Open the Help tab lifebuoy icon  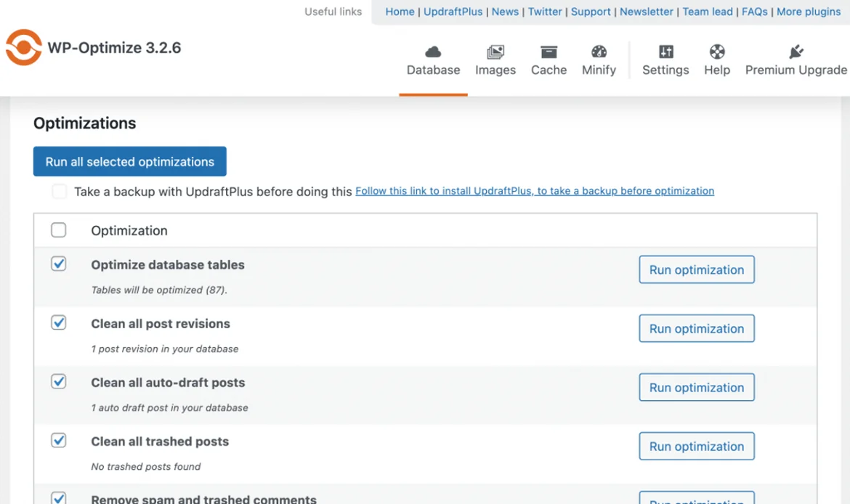[x=717, y=52]
